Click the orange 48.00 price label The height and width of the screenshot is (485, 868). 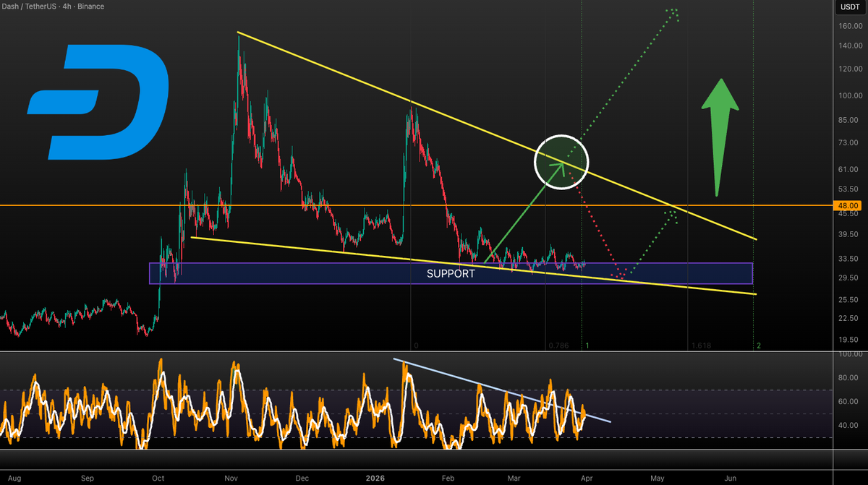[849, 205]
